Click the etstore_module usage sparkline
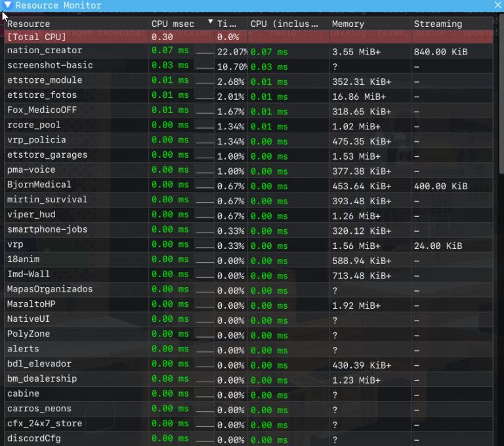 205,81
